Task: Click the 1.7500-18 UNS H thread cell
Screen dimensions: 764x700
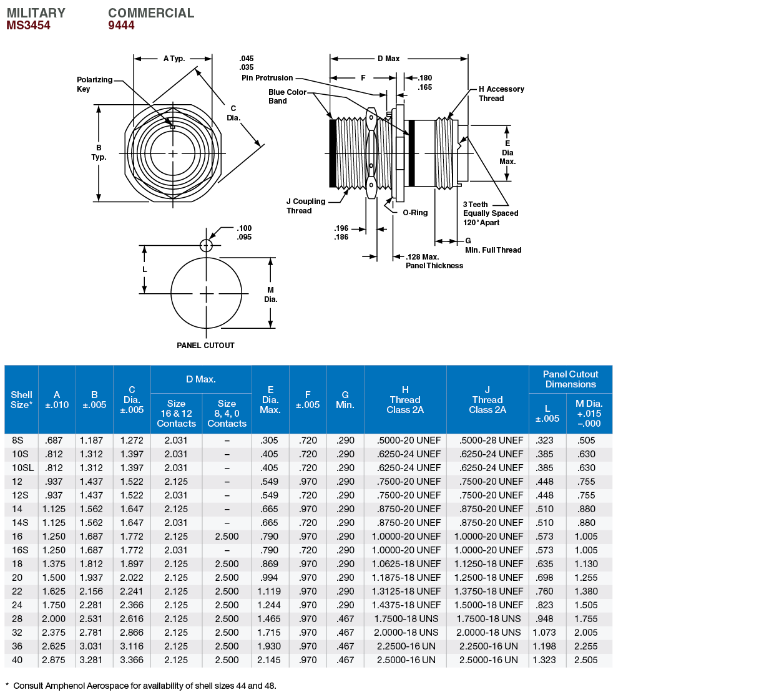Action: 406,619
